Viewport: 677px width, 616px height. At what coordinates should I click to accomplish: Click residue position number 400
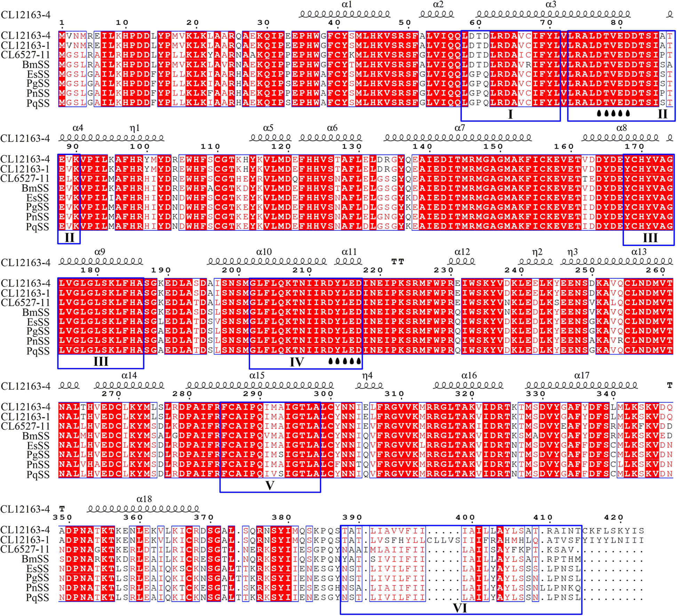tap(465, 518)
